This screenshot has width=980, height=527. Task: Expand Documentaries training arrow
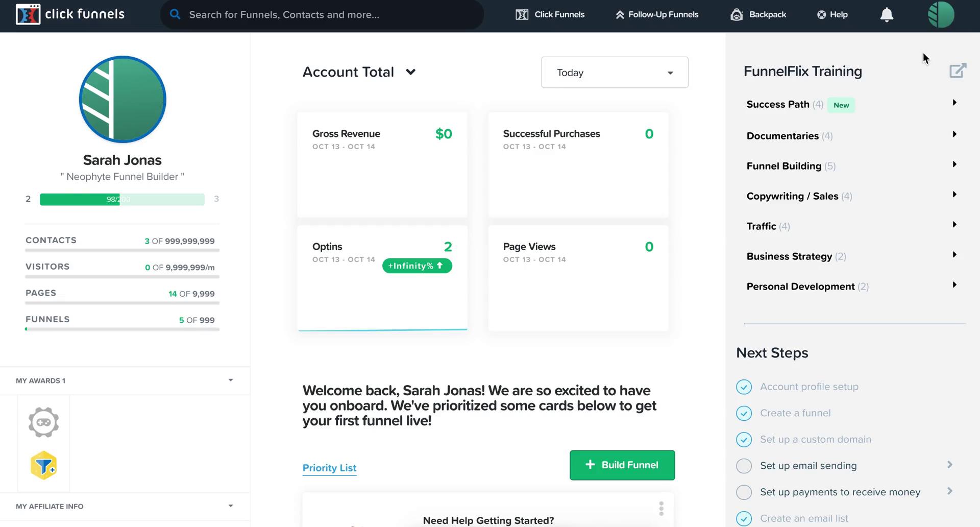pos(954,134)
